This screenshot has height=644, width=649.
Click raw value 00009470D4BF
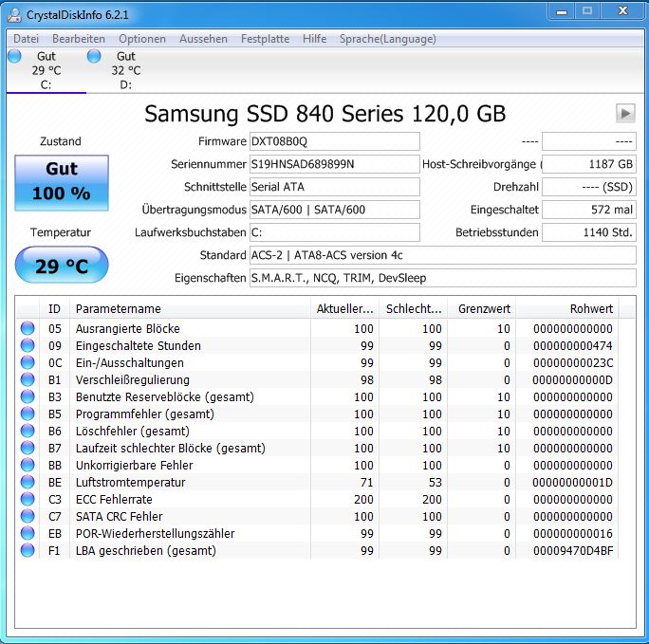point(573,551)
